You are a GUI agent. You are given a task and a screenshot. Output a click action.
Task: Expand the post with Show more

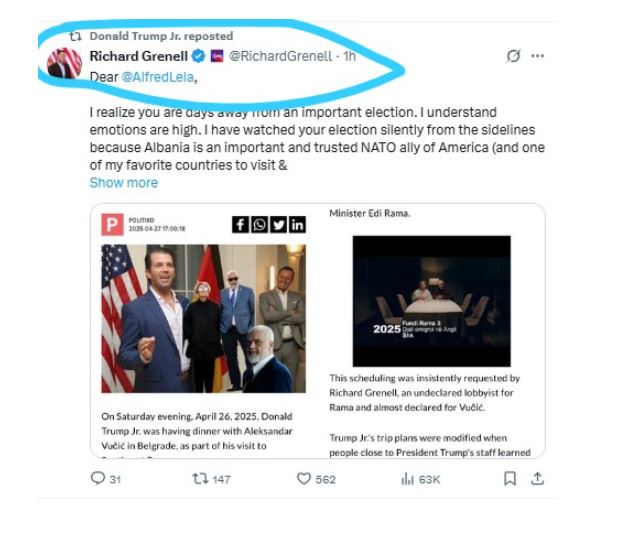pyautogui.click(x=123, y=183)
